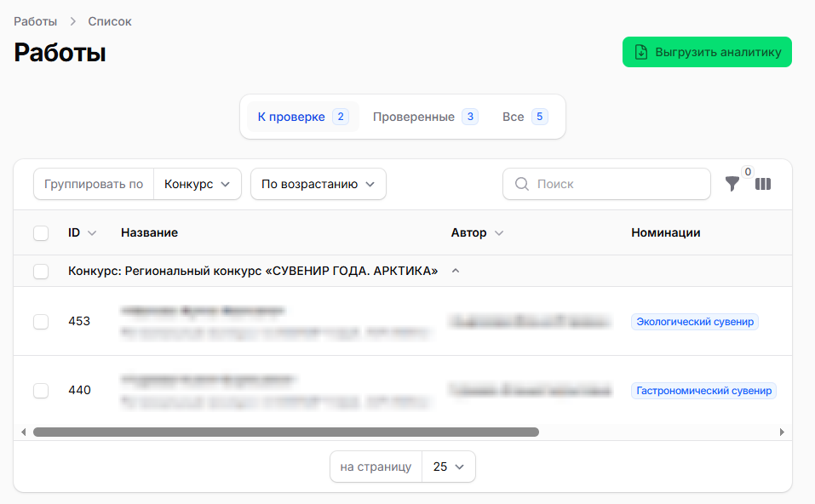Sort by ID column chevron

click(x=92, y=233)
